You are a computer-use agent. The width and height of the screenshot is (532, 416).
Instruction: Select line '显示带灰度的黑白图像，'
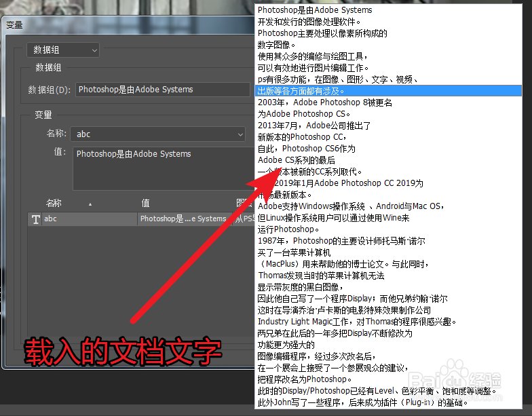pyautogui.click(x=388, y=286)
